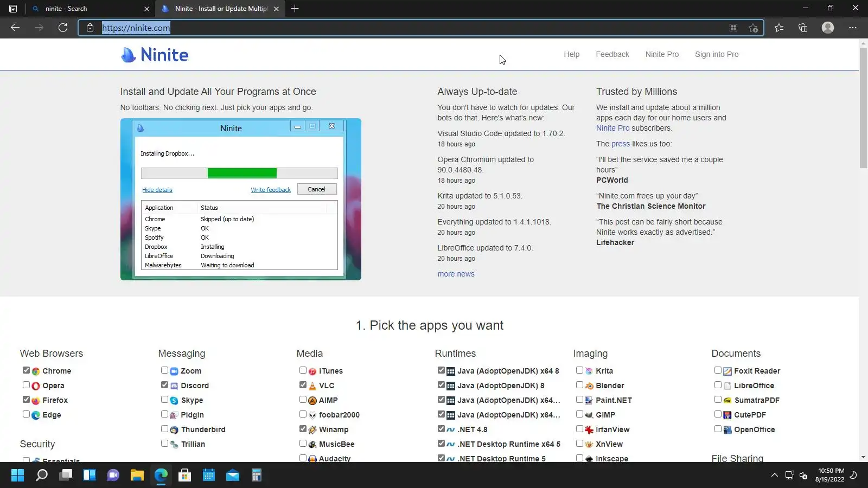
Task: Show hidden system tray icons
Action: tap(775, 476)
